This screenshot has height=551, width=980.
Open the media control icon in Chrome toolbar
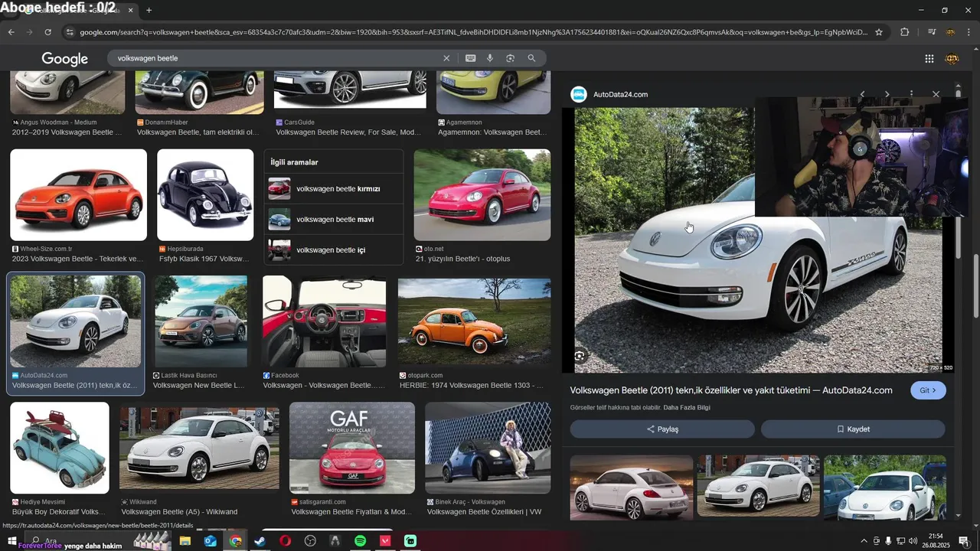[x=931, y=32]
